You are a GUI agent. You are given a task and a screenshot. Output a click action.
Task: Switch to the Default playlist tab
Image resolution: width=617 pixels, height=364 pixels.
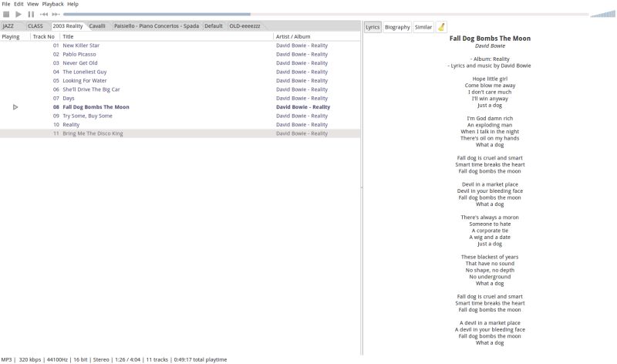point(214,26)
